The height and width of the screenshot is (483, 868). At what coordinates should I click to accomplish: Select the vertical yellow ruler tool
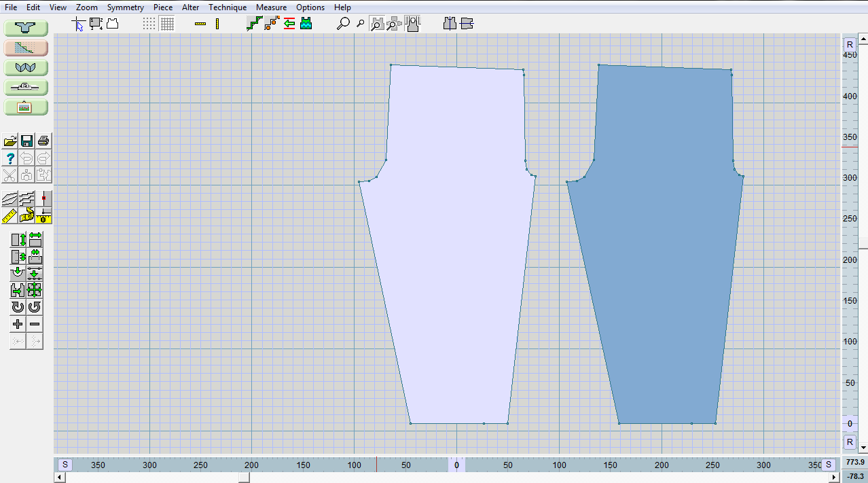217,24
